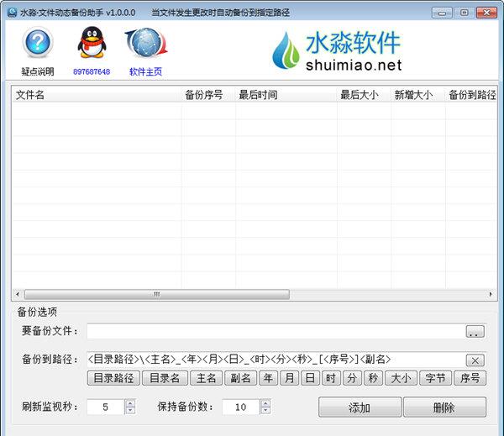Insert the 主名 placeholder tag
Screen dimensions: 504x436
click(211, 378)
